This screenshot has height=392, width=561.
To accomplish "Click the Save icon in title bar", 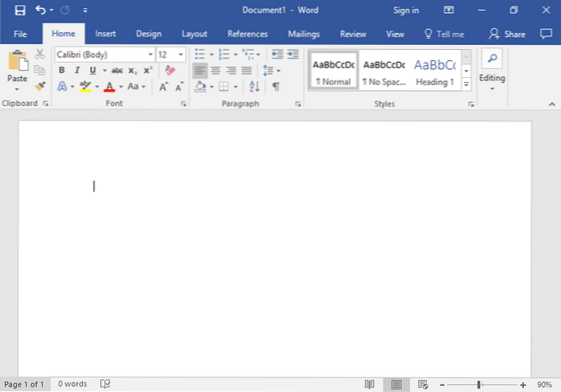I will [x=19, y=10].
